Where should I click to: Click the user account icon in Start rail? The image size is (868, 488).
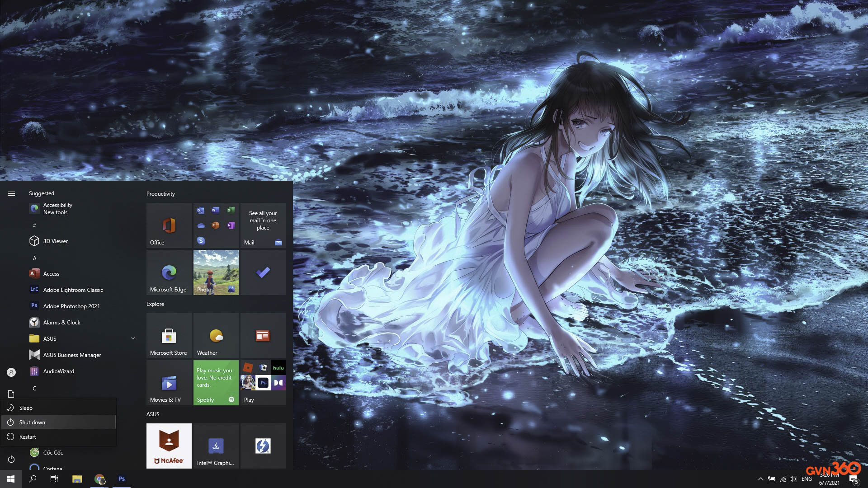pos(11,372)
